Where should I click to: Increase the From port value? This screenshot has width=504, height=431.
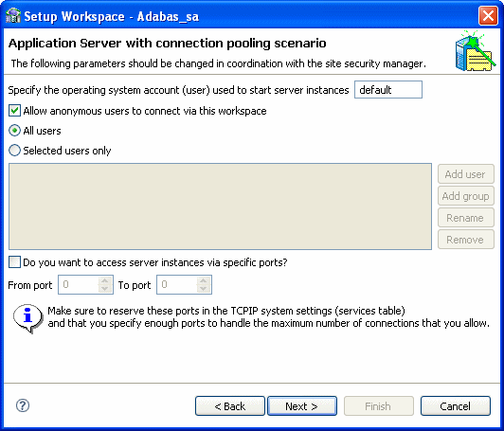click(105, 280)
